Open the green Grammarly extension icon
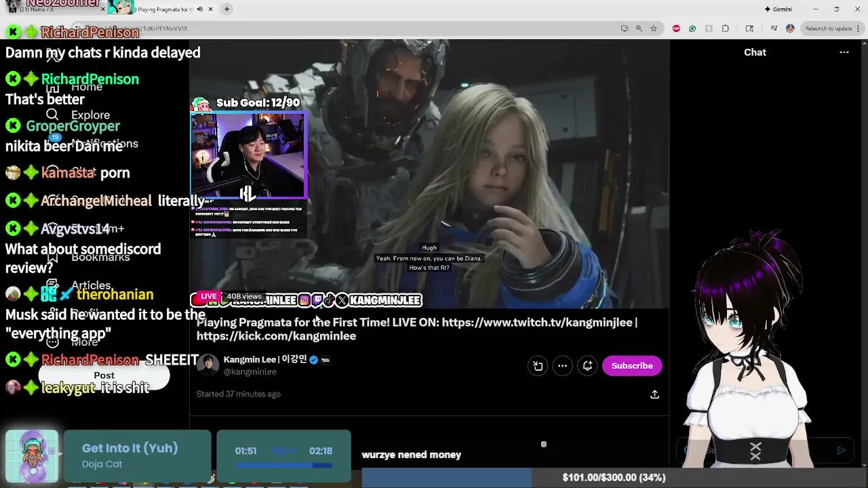 [692, 28]
